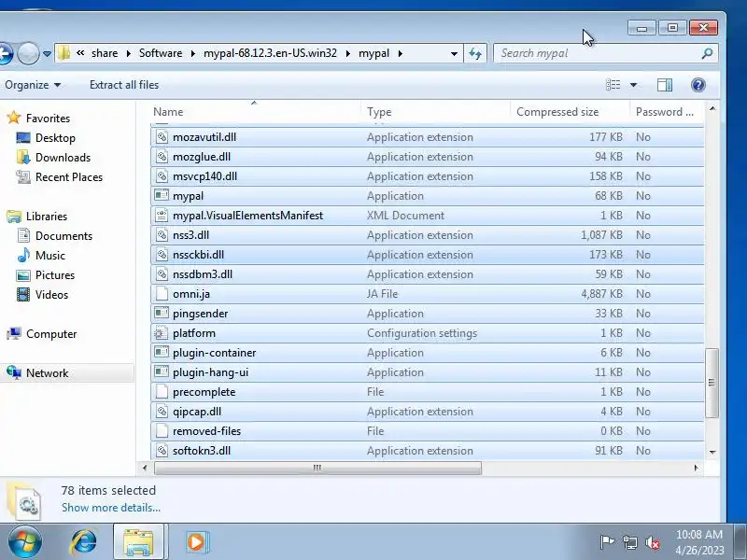The width and height of the screenshot is (747, 560).
Task: Click the clock showing 10:08 AM
Action: coord(698,535)
